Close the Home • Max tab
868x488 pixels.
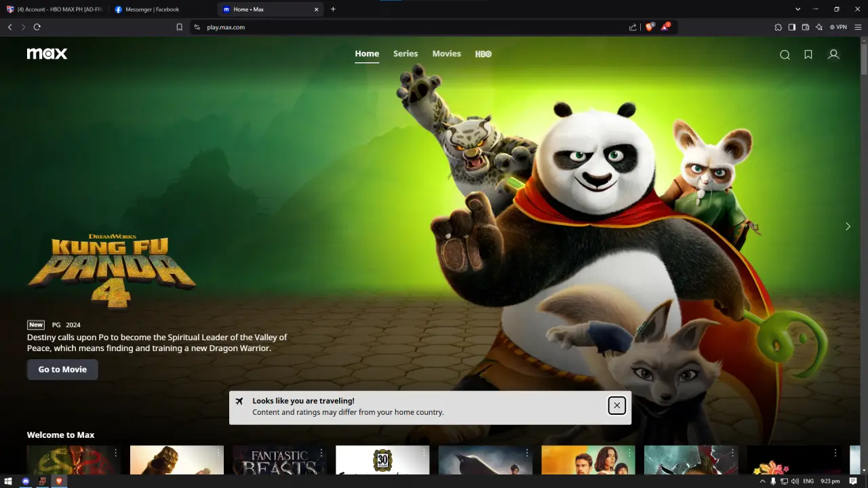point(316,9)
